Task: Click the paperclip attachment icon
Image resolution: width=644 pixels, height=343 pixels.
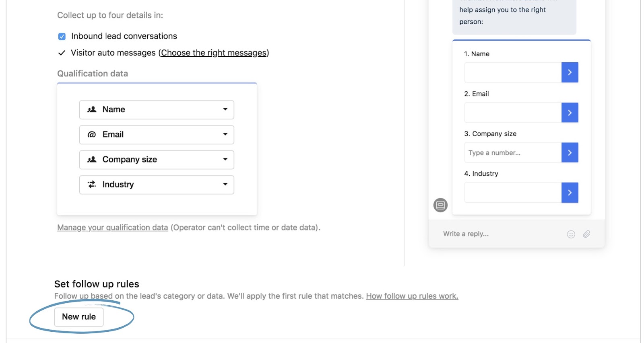Action: click(x=586, y=234)
